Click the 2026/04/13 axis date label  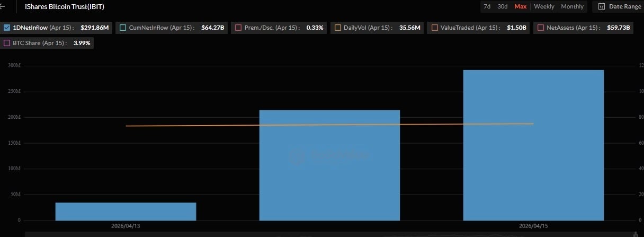[x=126, y=226]
